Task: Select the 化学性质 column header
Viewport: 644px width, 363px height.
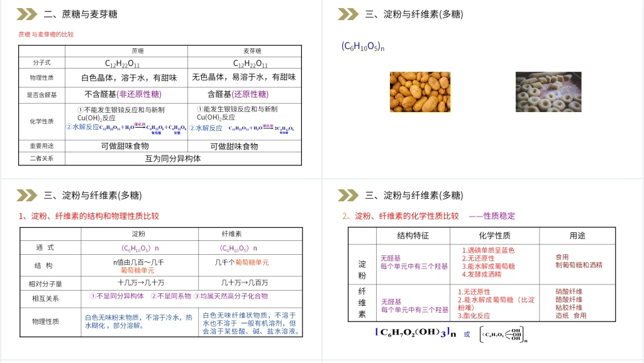Action: (x=494, y=235)
